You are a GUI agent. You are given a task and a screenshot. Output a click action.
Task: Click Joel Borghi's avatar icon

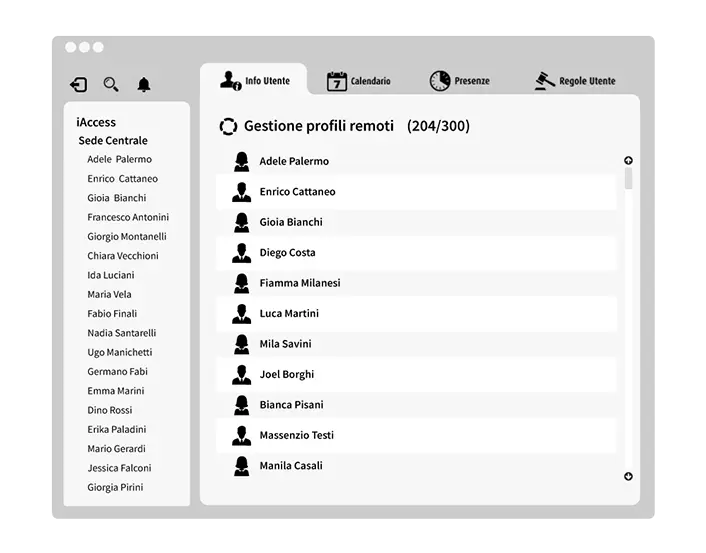coord(242,375)
